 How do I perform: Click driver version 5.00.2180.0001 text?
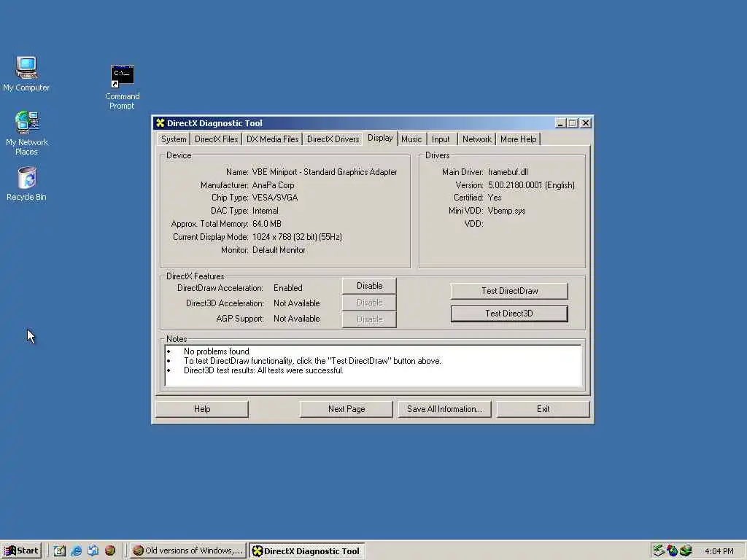(x=531, y=184)
